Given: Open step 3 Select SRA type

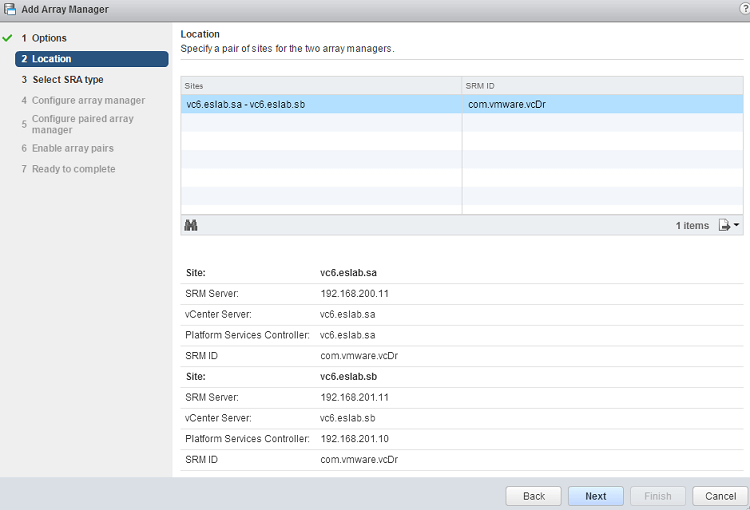Looking at the screenshot, I should pyautogui.click(x=67, y=80).
